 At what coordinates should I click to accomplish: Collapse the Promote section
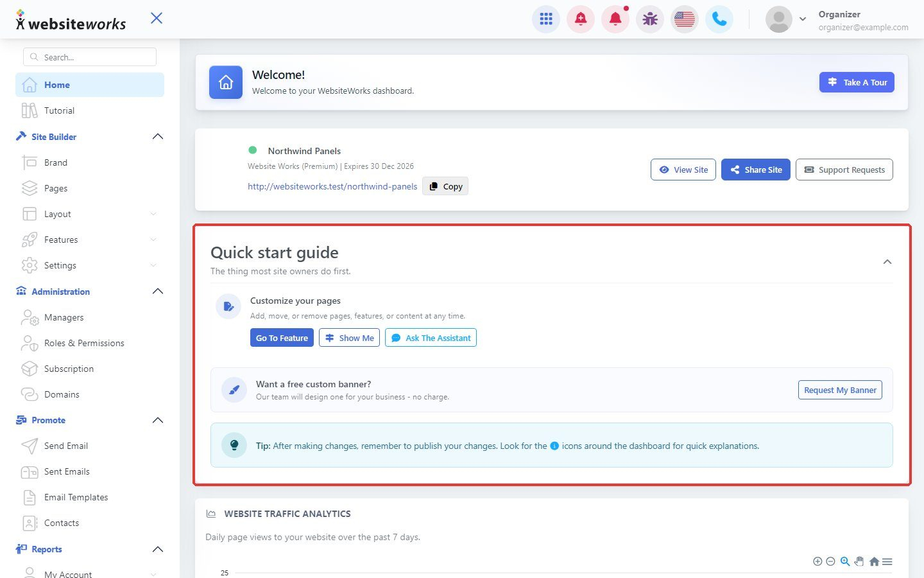click(x=158, y=420)
